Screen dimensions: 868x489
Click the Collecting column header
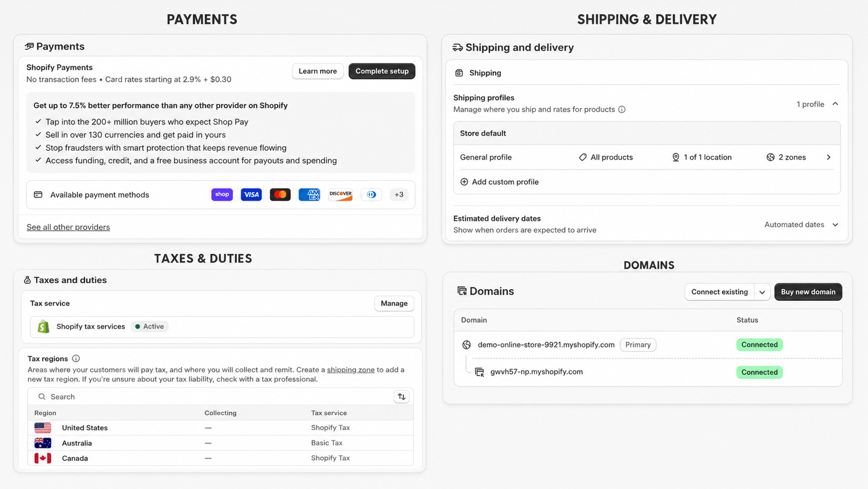point(220,413)
